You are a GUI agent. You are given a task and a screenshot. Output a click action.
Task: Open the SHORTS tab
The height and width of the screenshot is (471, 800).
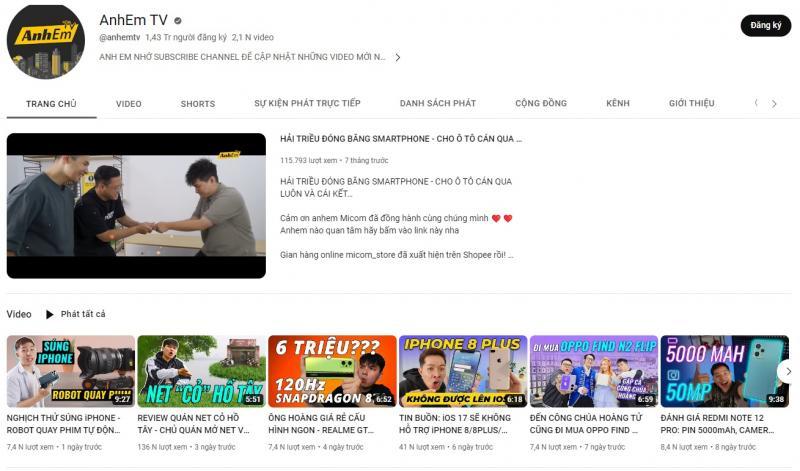(x=198, y=104)
